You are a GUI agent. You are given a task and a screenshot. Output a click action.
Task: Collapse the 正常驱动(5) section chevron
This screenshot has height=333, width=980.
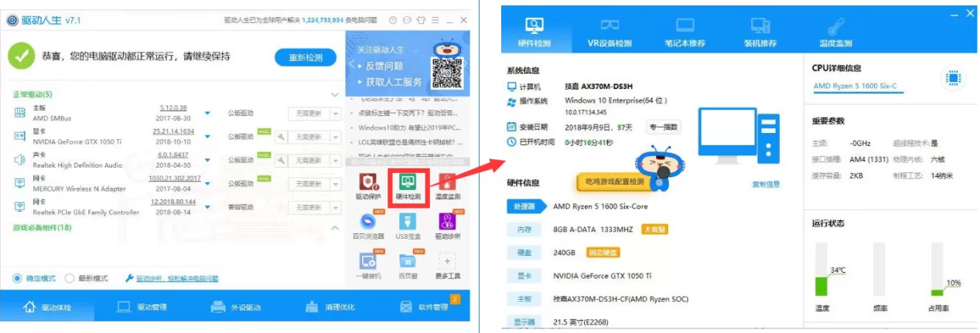pyautogui.click(x=334, y=94)
